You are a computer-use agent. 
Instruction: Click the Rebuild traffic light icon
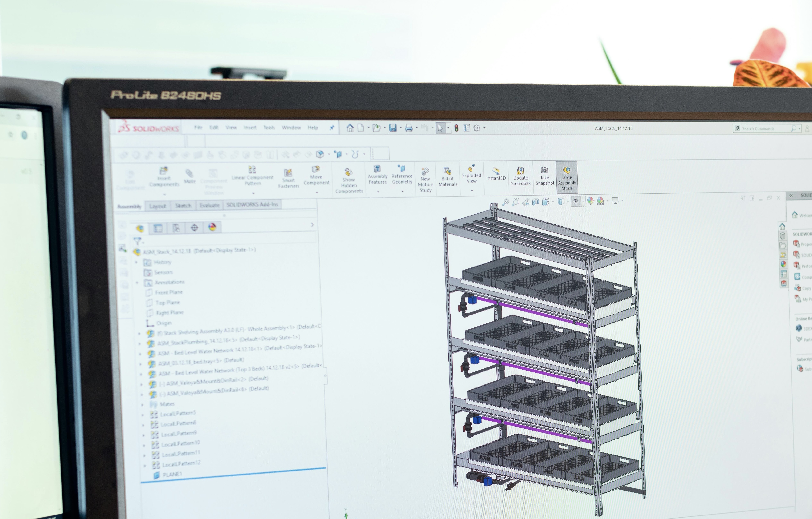[x=456, y=128]
